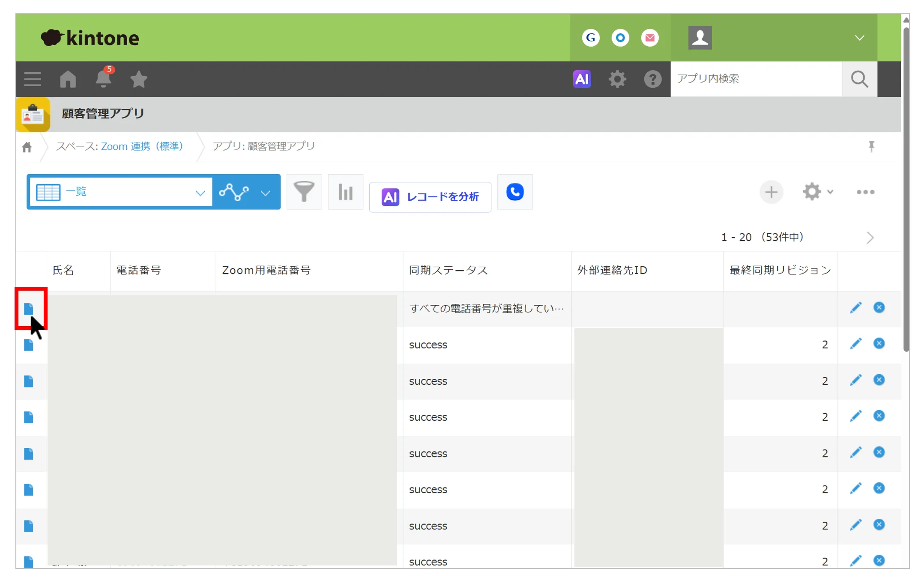Open details of the すべての電話番号が重複 record

[29, 308]
